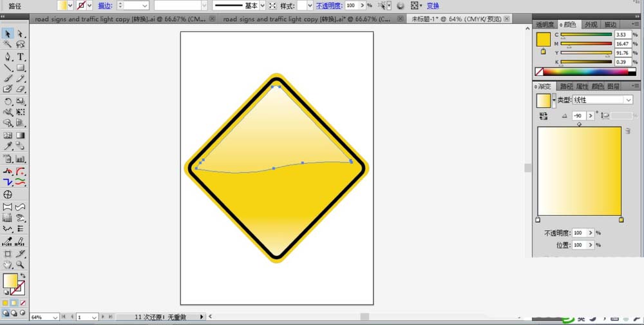Screen dimensions: 644x325
Task: Switch to Draw Normal mode
Action: pyautogui.click(x=5, y=313)
